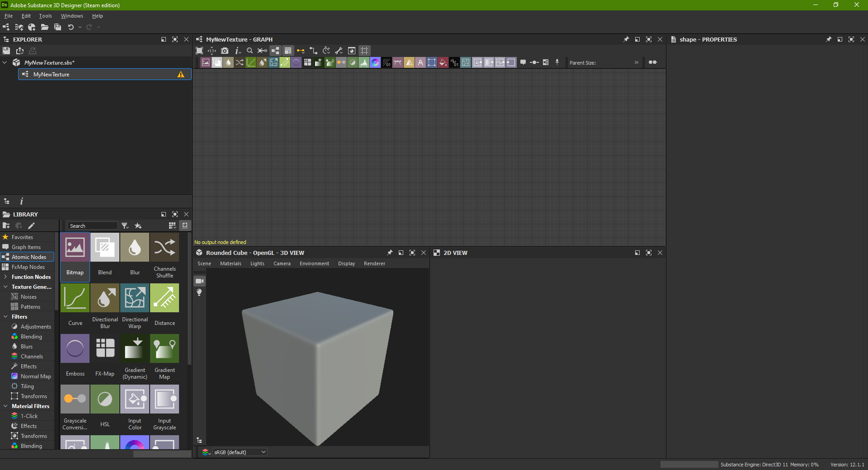Undo the last action
Image resolution: width=868 pixels, height=470 pixels.
(71, 27)
